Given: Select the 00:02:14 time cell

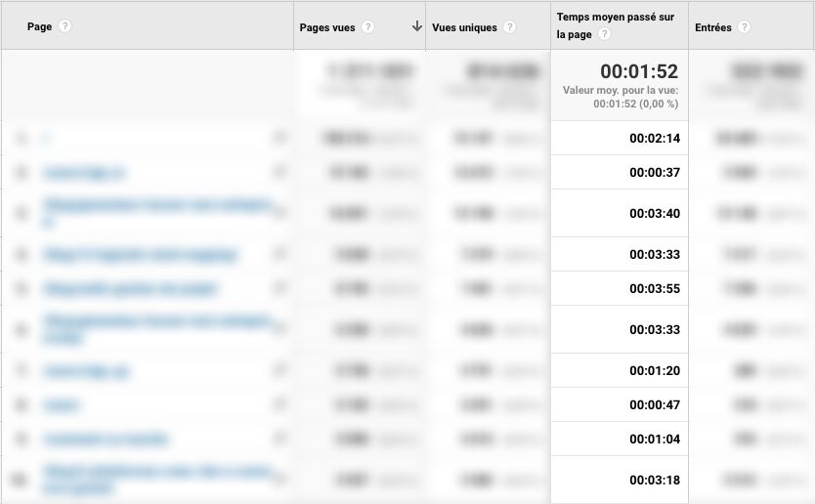Looking at the screenshot, I should (x=654, y=139).
